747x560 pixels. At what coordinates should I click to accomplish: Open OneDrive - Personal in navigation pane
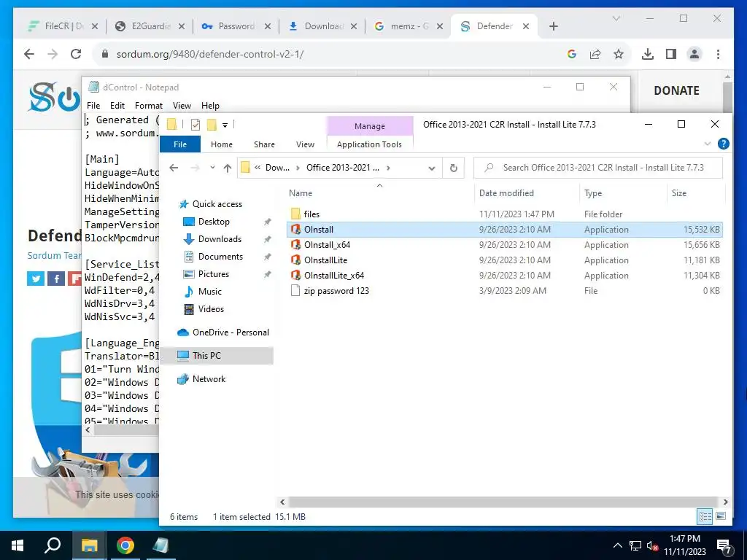[x=231, y=332]
